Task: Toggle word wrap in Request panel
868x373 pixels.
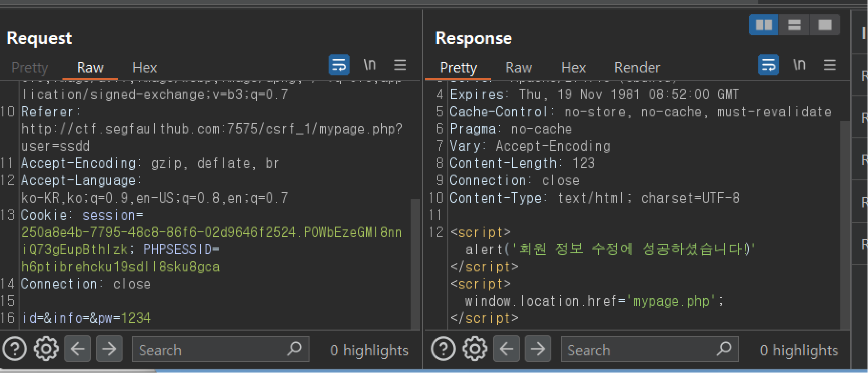Action: [x=339, y=65]
